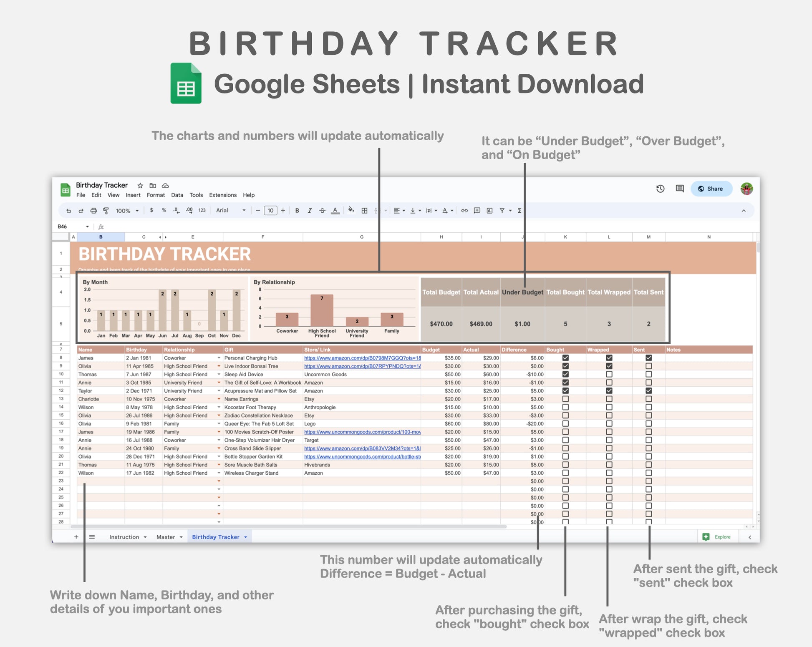Open the Arial font dropdown
Image resolution: width=812 pixels, height=647 pixels.
[x=230, y=211]
